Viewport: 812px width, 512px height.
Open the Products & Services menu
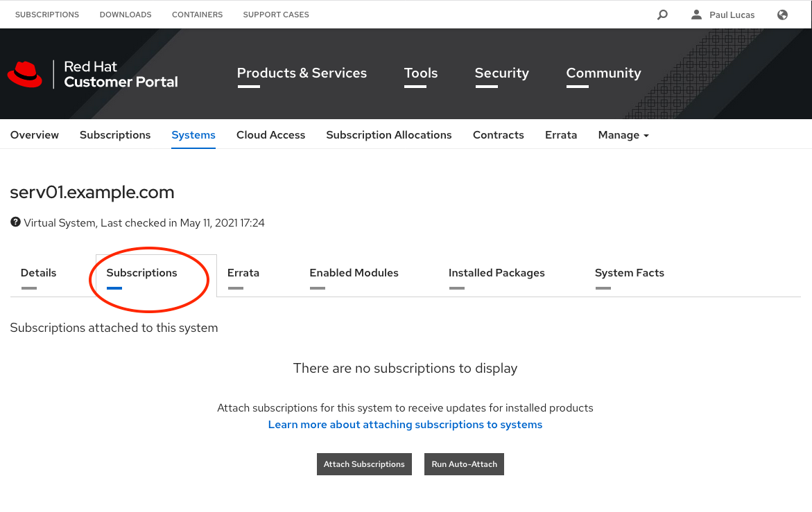coord(302,73)
